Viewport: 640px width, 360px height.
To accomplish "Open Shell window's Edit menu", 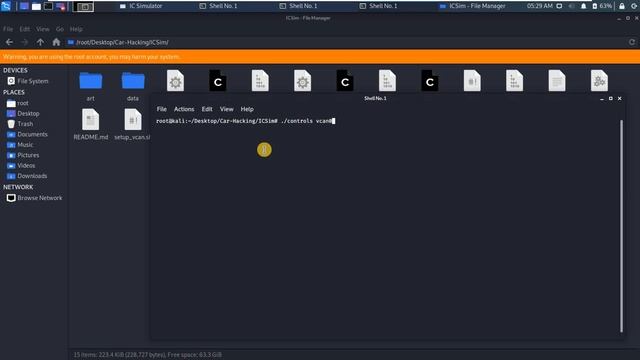I will click(207, 109).
